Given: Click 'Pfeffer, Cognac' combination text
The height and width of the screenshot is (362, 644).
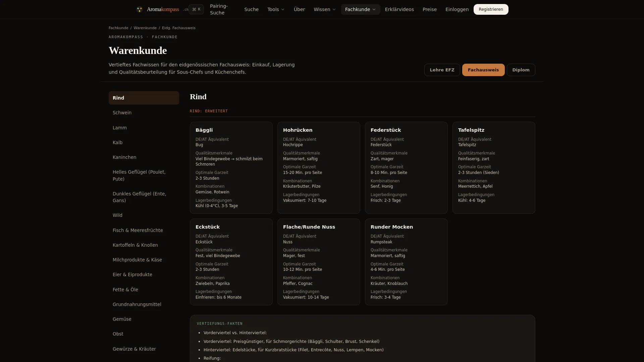Looking at the screenshot, I should (298, 284).
